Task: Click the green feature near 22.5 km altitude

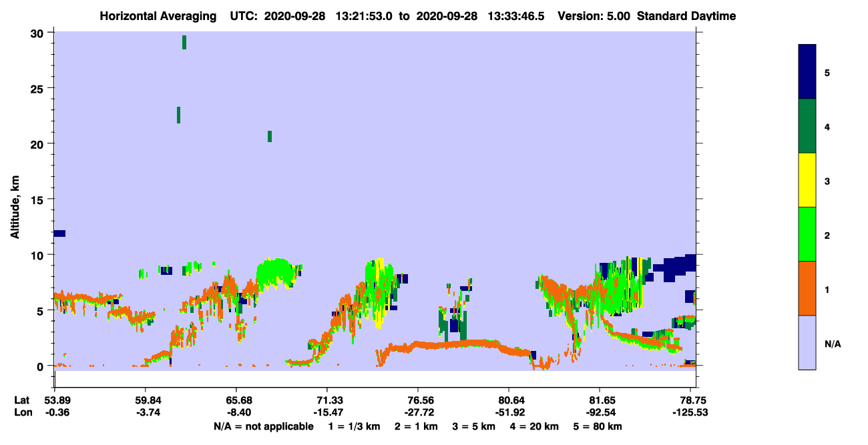Action: click(x=178, y=115)
